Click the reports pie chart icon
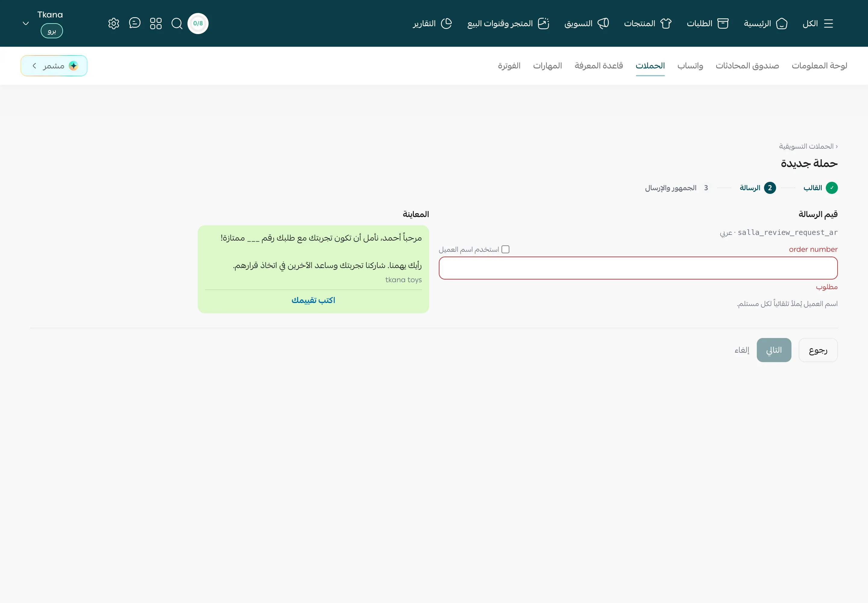 coord(446,24)
